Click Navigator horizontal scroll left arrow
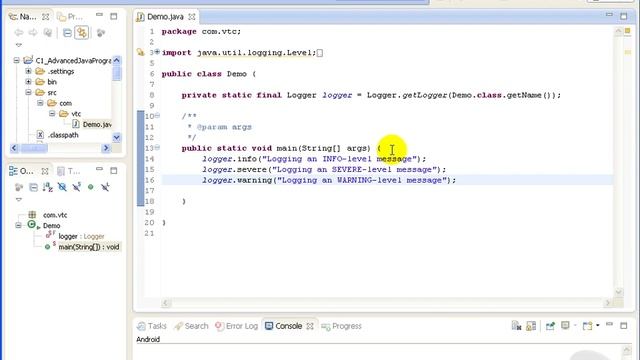 [x=14, y=148]
